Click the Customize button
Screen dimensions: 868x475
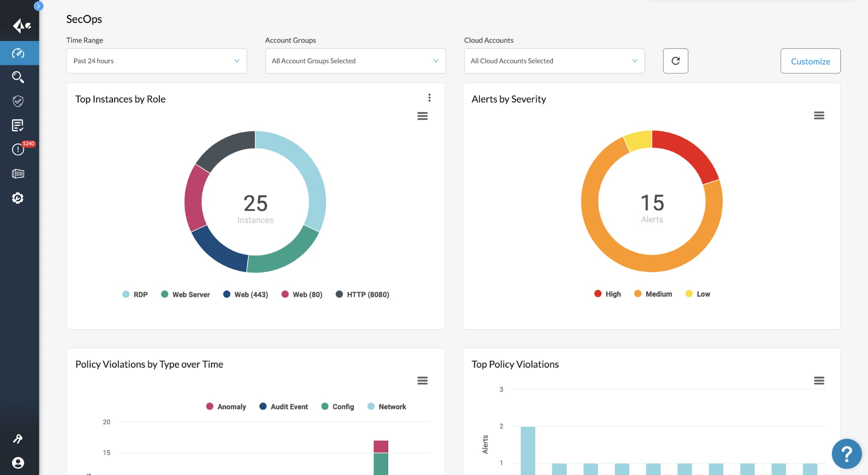click(810, 61)
